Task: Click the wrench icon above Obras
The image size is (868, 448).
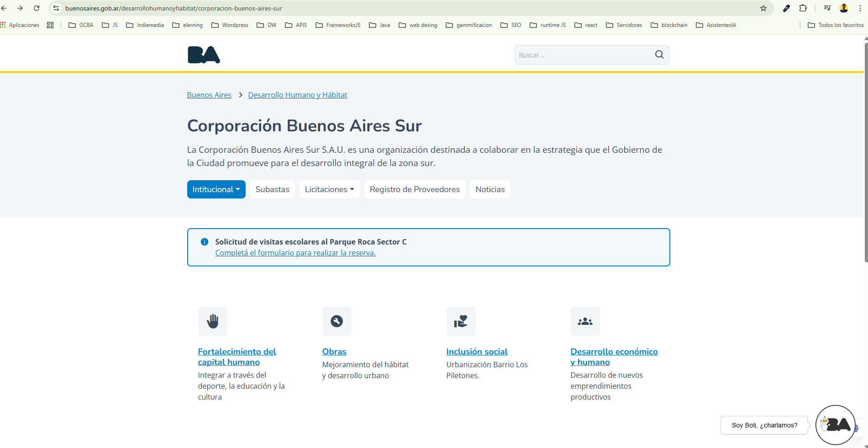Action: pos(337,321)
